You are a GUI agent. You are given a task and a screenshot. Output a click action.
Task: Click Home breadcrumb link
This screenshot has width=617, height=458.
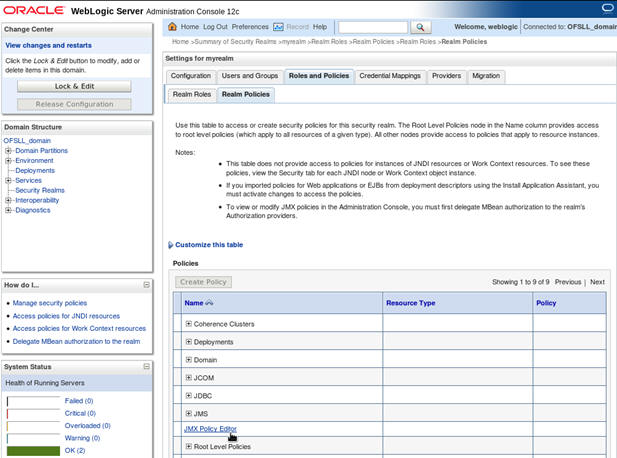[x=180, y=42]
